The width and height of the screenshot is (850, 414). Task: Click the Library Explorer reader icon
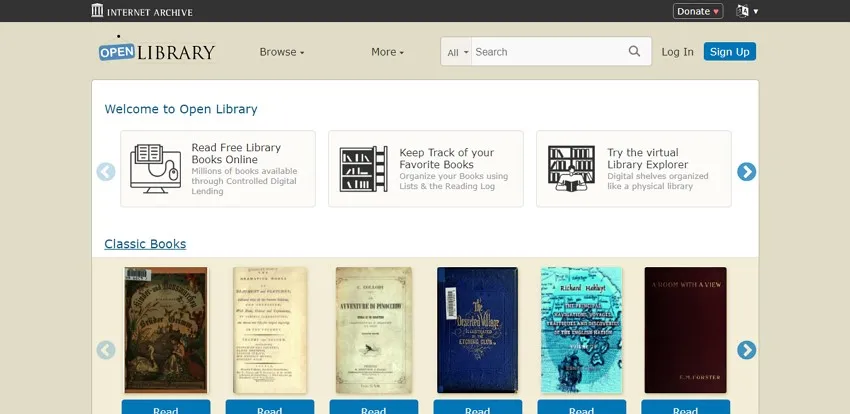tap(571, 169)
